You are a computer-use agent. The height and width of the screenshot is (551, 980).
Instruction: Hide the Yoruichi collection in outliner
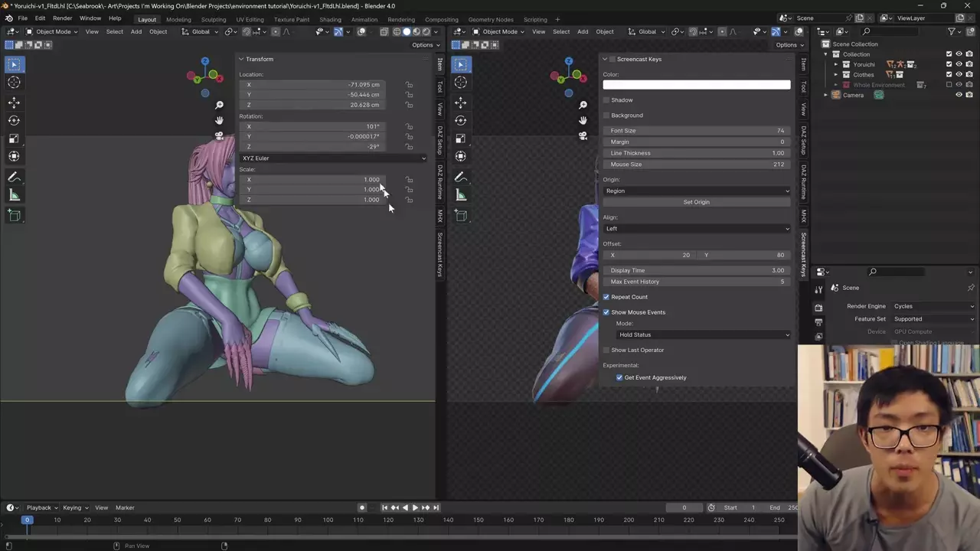coord(959,64)
